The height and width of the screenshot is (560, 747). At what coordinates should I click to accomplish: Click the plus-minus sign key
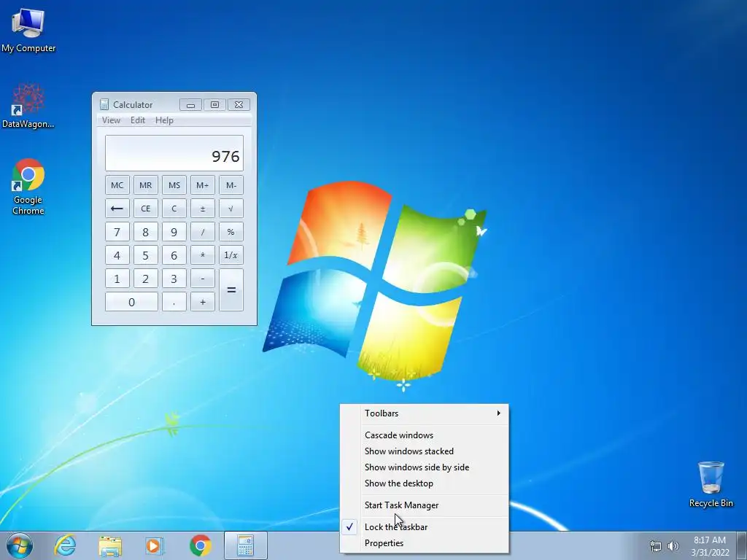(203, 209)
